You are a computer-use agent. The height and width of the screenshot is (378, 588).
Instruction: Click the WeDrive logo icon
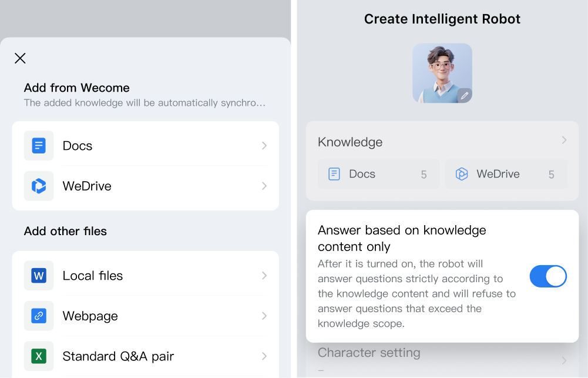click(39, 186)
